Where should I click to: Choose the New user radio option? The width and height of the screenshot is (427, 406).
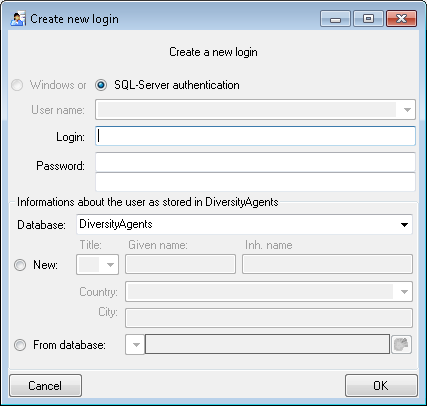tap(20, 265)
